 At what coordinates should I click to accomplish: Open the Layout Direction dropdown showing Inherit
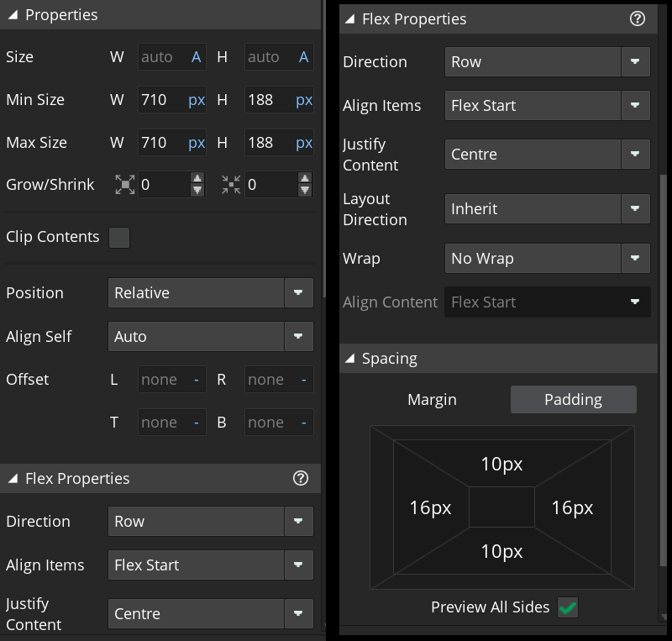(547, 208)
